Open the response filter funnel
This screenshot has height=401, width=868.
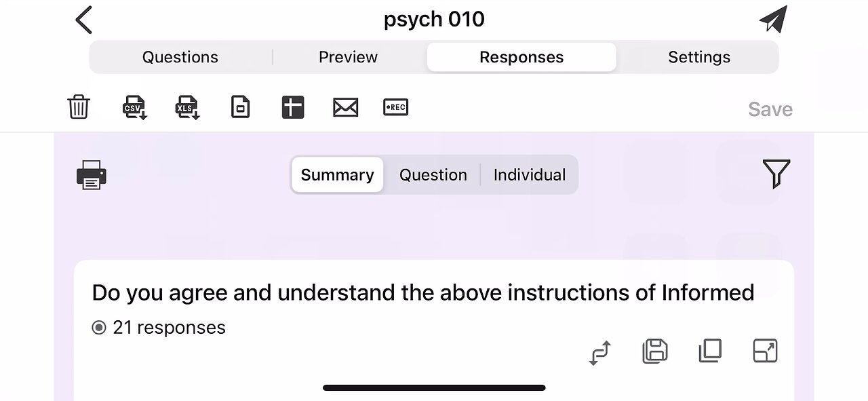click(x=776, y=174)
